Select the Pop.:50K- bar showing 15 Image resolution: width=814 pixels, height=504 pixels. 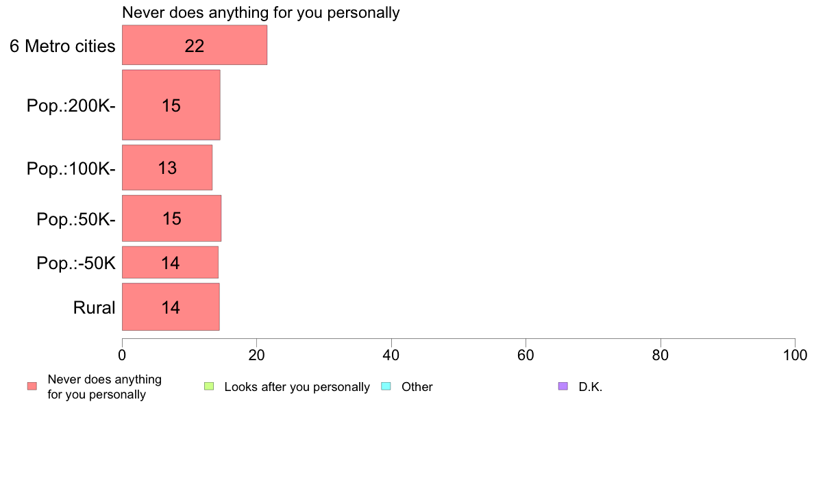coord(172,218)
